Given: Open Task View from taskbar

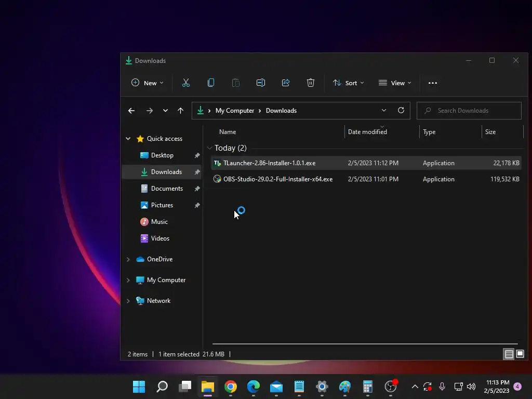Looking at the screenshot, I should [185, 387].
